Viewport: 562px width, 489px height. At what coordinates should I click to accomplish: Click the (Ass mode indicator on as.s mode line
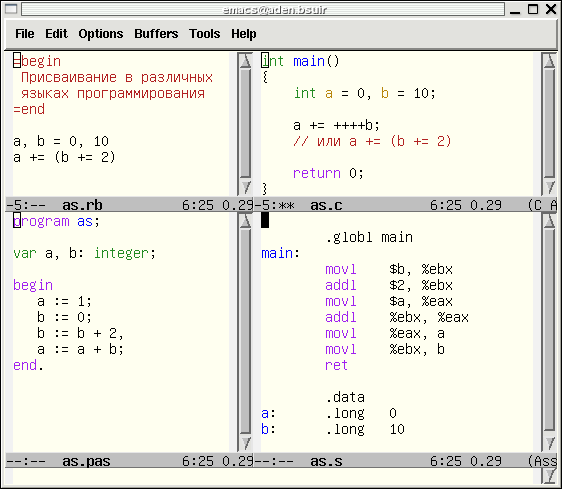click(542, 461)
